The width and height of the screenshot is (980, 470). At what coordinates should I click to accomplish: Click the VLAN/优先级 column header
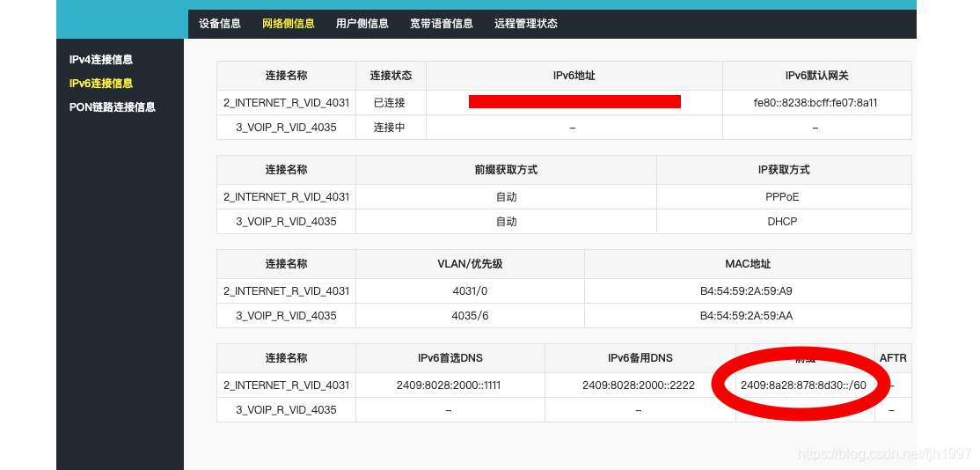tap(470, 264)
